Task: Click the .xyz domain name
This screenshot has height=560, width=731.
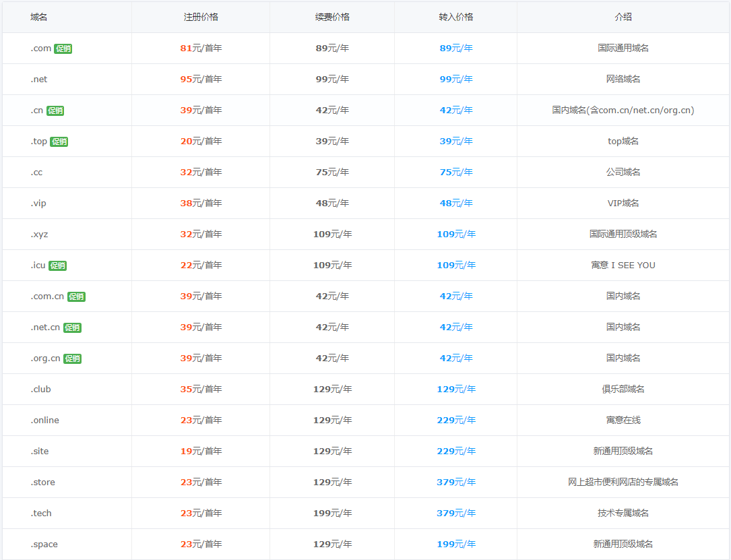Action: pos(39,235)
